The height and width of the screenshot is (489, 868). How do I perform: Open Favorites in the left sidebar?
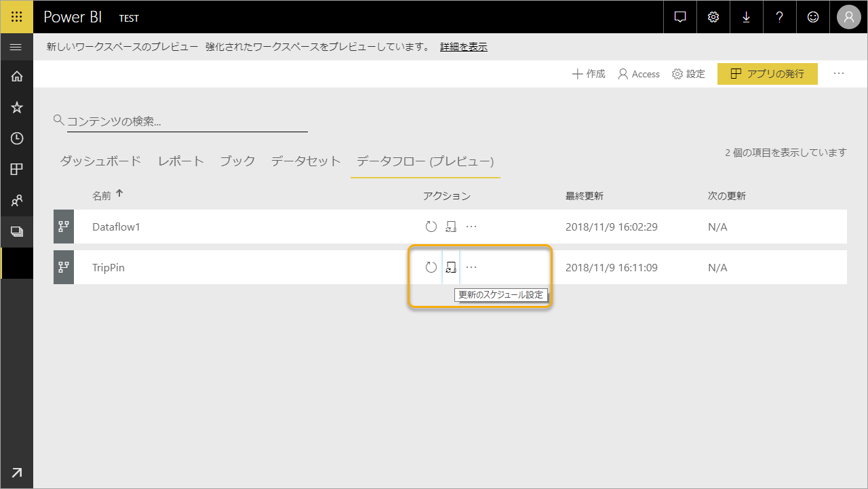[x=17, y=106]
